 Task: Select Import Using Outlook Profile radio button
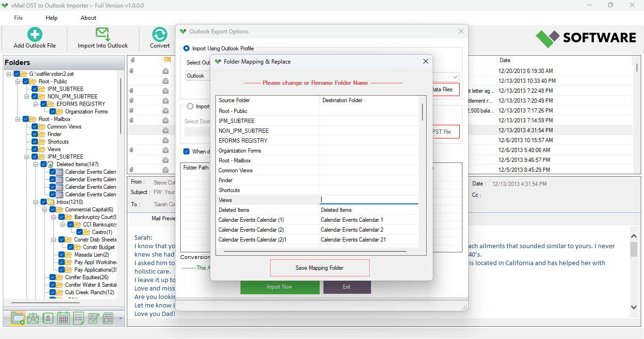pyautogui.click(x=187, y=48)
